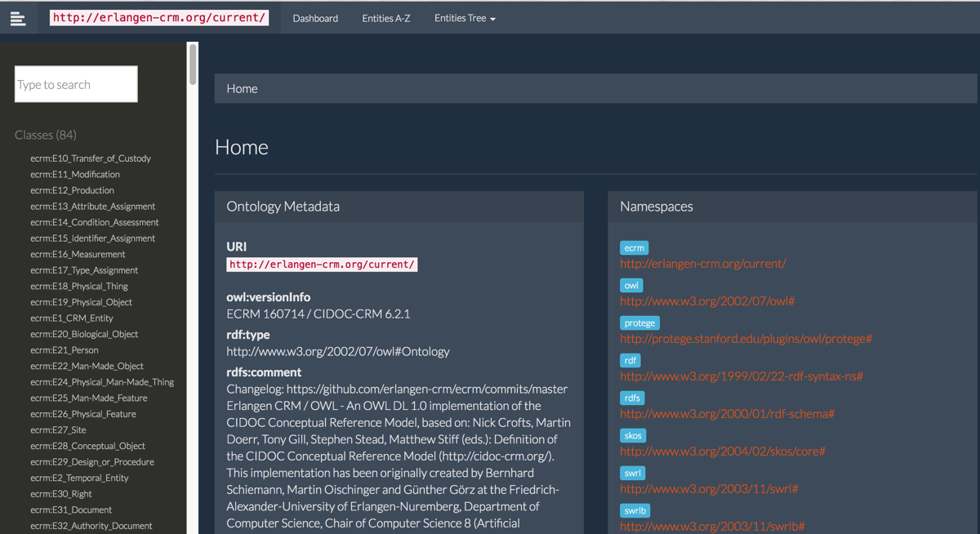Open ecrm:E21_Person class

(x=65, y=349)
